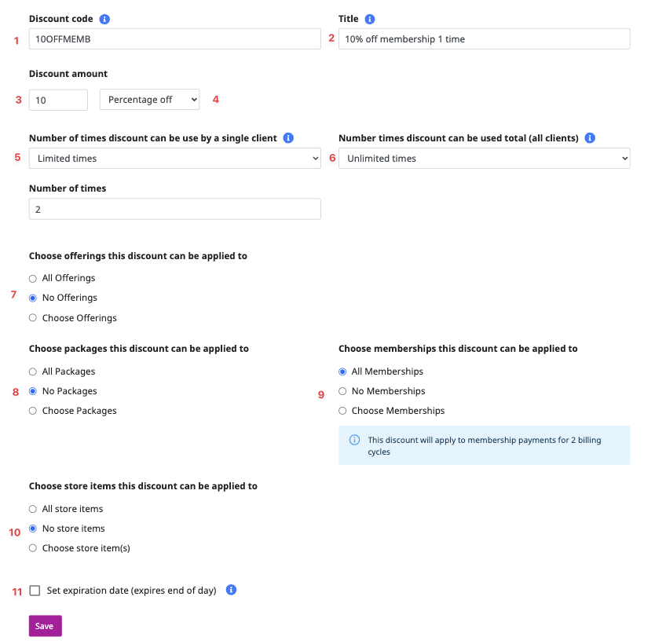The height and width of the screenshot is (644, 655).
Task: Click the Save button
Action: click(45, 626)
